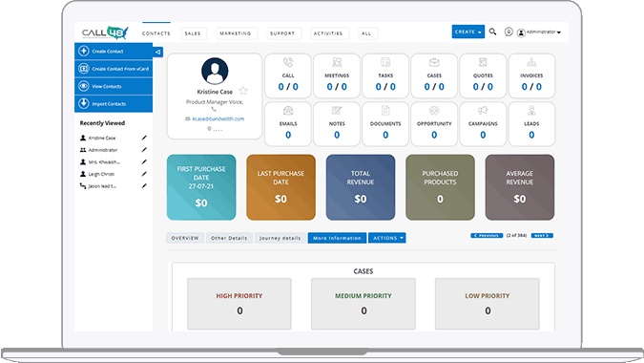Click the First Purchase Date teal tile

click(x=201, y=187)
